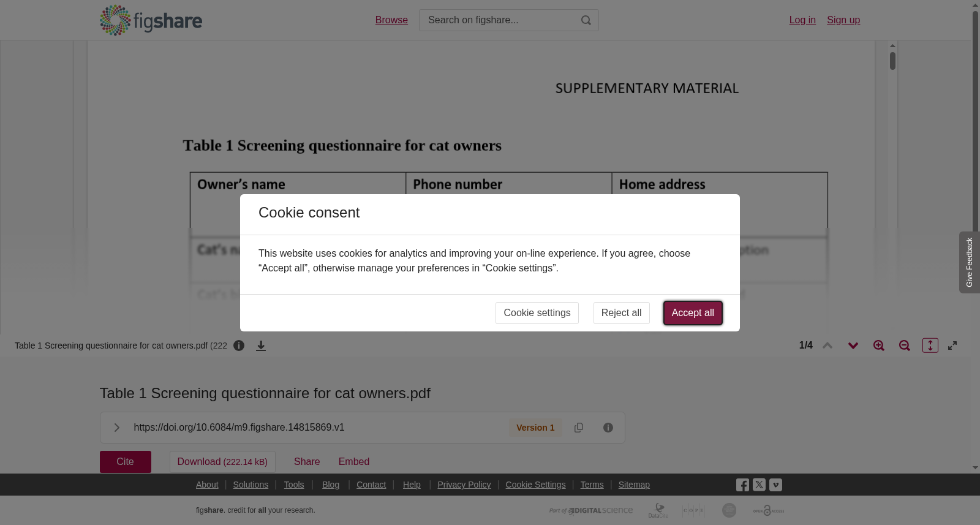Click the figshare logo
Viewport: 980px width, 525px height.
click(x=151, y=20)
